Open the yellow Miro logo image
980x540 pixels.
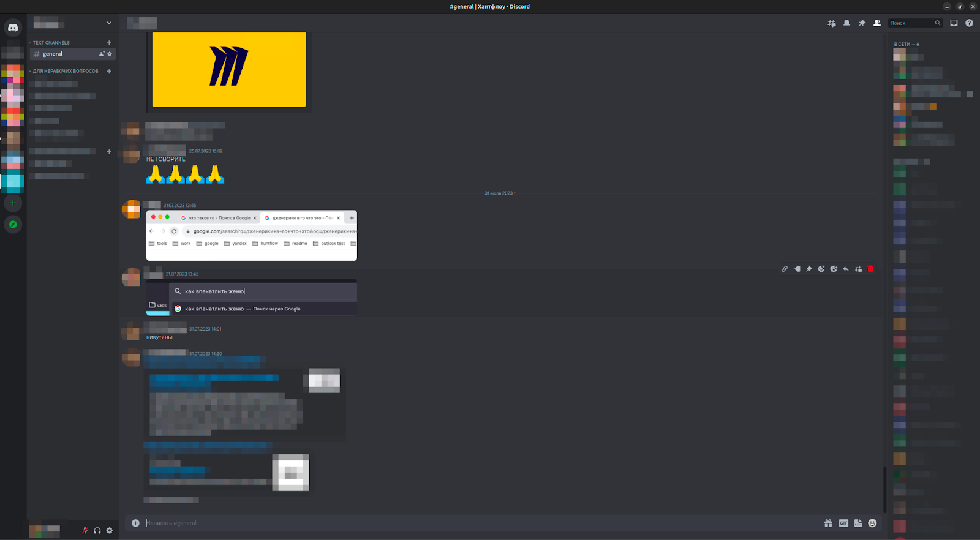pyautogui.click(x=229, y=70)
